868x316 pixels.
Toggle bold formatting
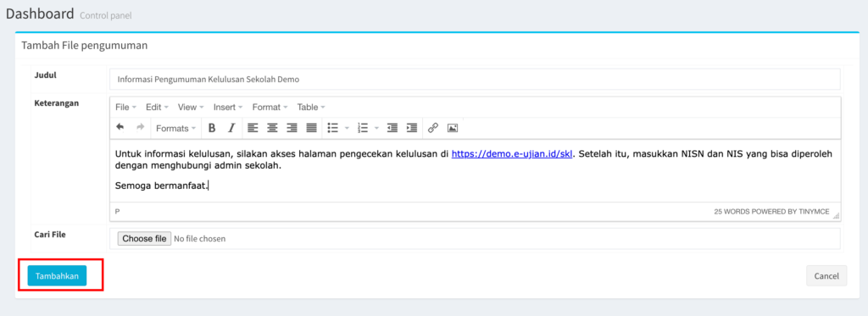(211, 128)
